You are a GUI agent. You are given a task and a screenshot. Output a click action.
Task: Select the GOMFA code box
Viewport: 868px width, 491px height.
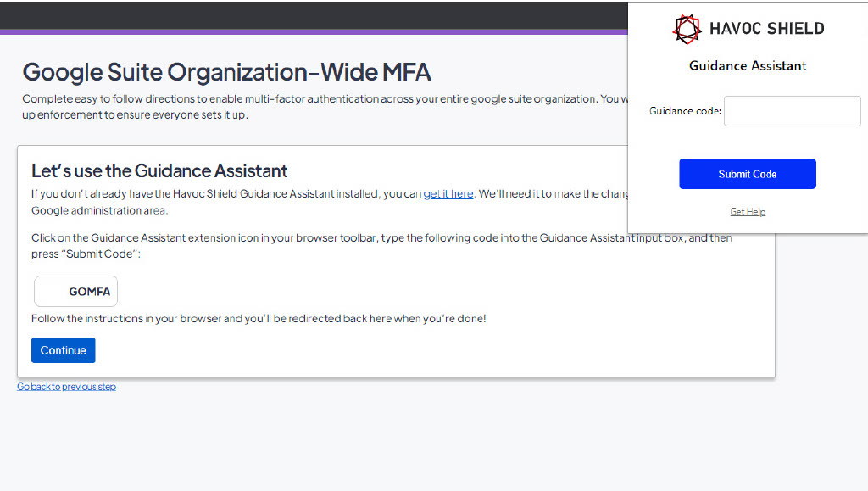(75, 291)
